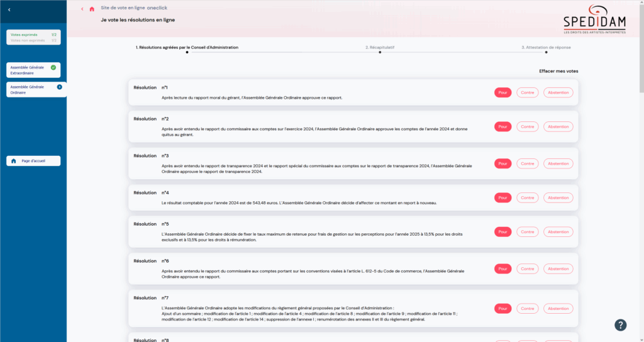Click Effacer mes votes link

click(x=558, y=71)
